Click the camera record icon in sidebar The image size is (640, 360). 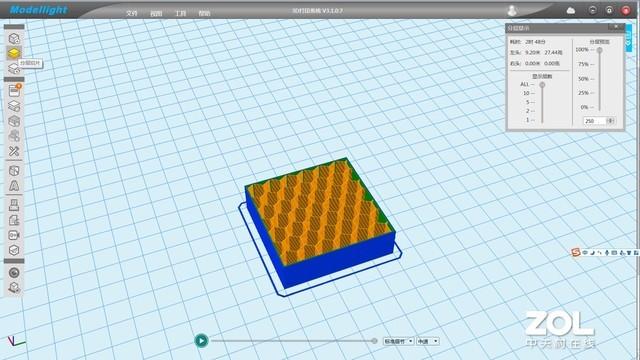pyautogui.click(x=14, y=235)
